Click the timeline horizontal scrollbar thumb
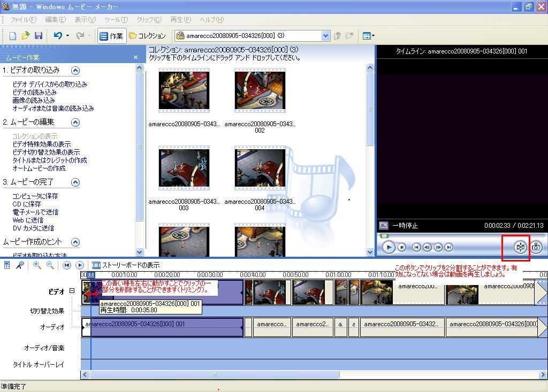Screen dimensions: 548x392 [215, 374]
